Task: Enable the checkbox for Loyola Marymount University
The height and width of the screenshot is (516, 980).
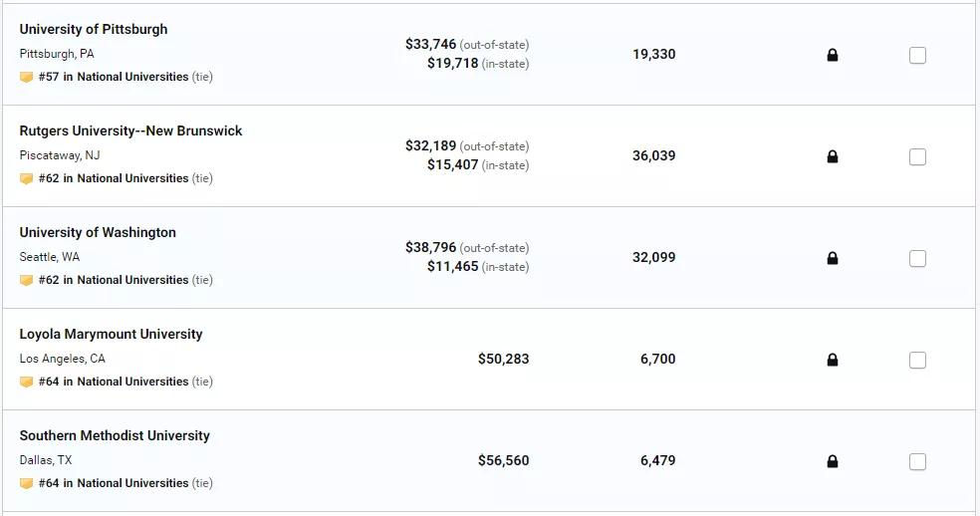Action: coord(917,360)
